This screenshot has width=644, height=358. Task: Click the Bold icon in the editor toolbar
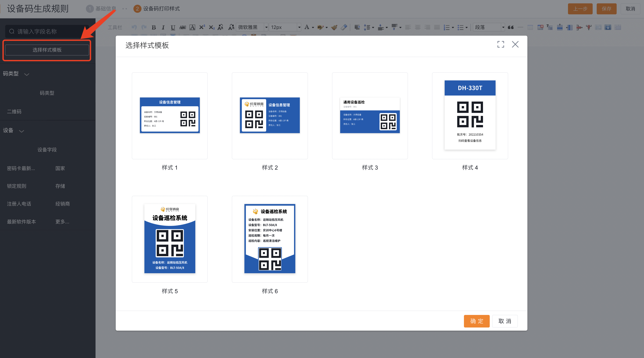[154, 27]
